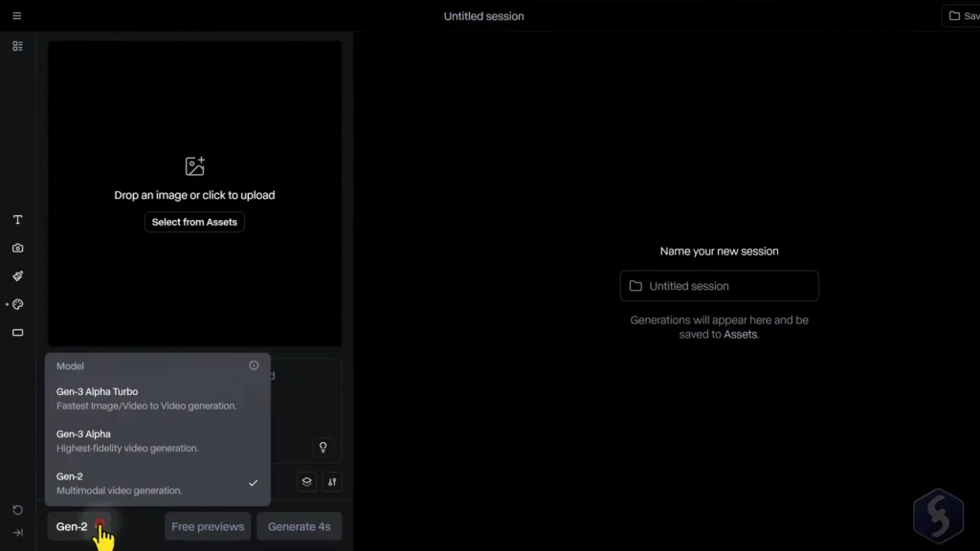Select the Text tool icon
980x551 pixels.
coord(17,220)
